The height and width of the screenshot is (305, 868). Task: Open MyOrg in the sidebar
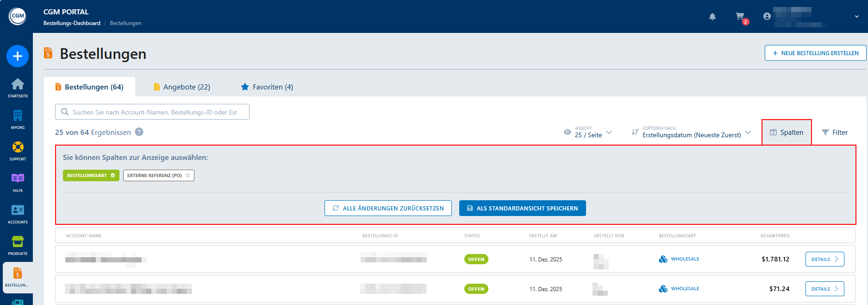(18, 119)
